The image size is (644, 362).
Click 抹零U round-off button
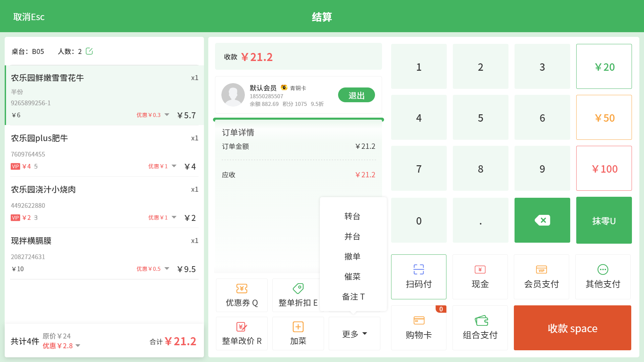604,220
